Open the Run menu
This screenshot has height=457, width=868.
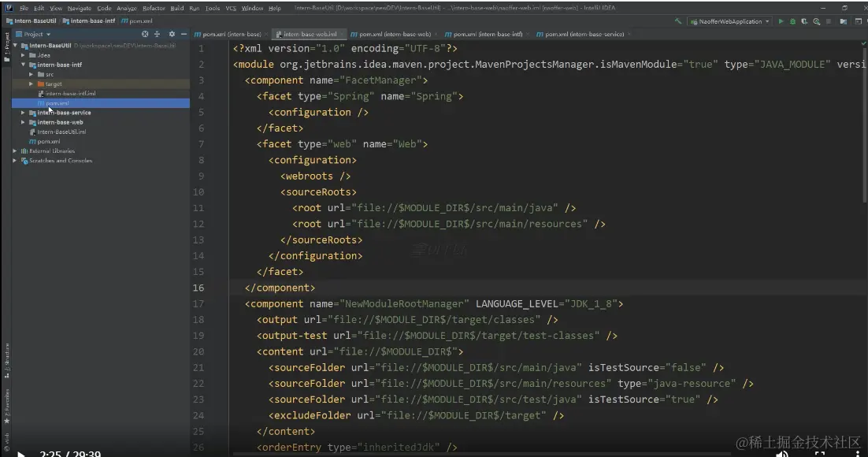[195, 9]
